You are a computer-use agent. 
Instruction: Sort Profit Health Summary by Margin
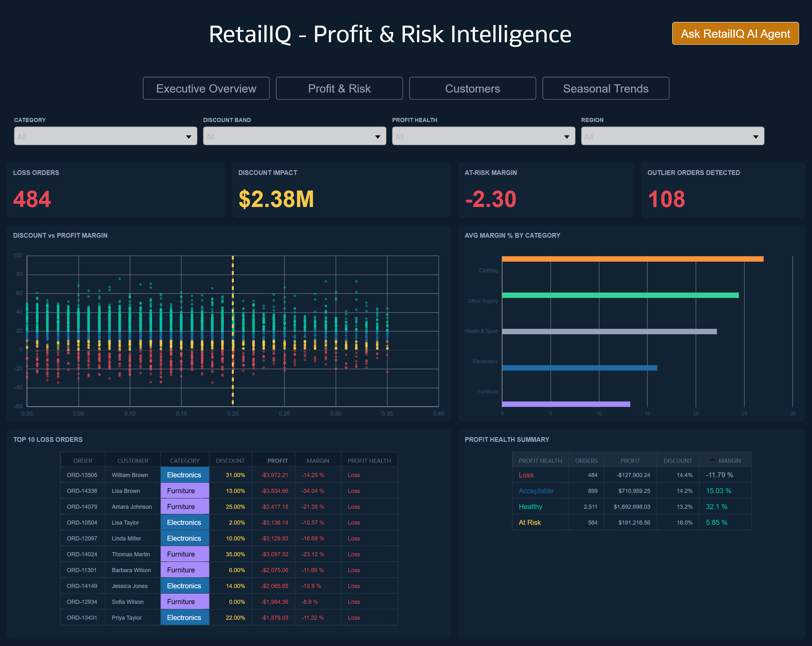pyautogui.click(x=729, y=460)
